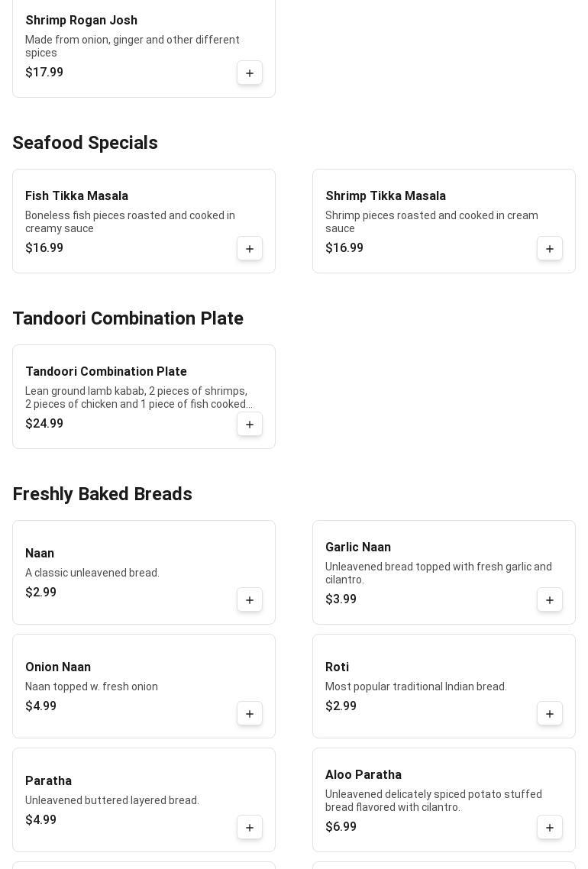
Task: Click the Seafood Specials section heading
Action: coord(85,143)
